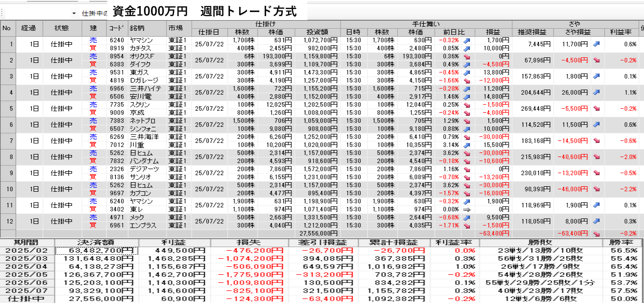This screenshot has height=303, width=644.
Task: Click the 仕掛中 filter combo box text
Action: point(94,13)
